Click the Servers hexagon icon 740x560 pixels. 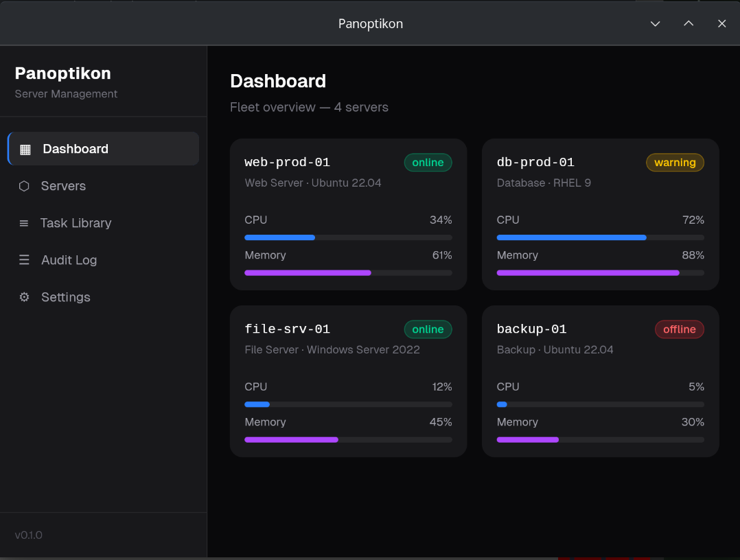(x=24, y=186)
